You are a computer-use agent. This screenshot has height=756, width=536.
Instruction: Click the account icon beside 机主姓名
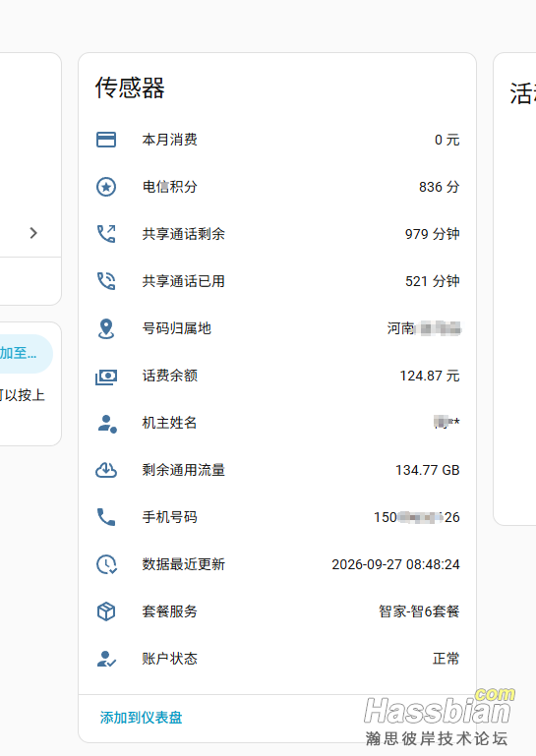click(106, 423)
